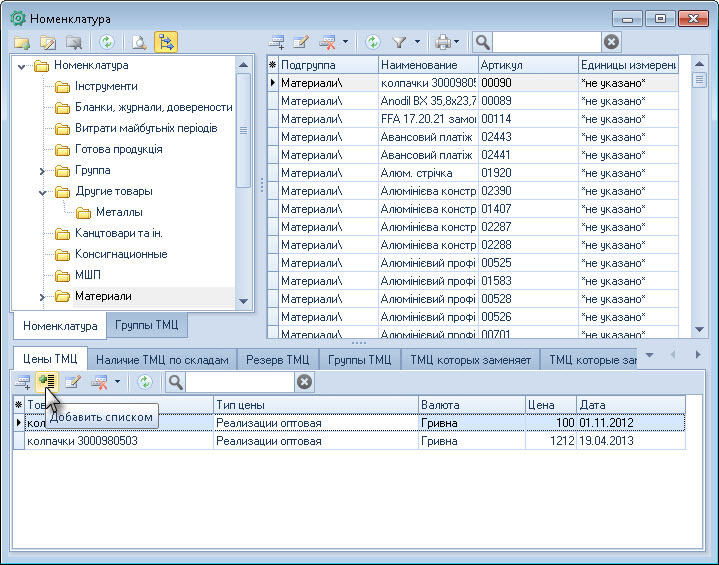Click the magnifier search icon in top toolbar
The width and height of the screenshot is (719, 565).
pos(482,42)
